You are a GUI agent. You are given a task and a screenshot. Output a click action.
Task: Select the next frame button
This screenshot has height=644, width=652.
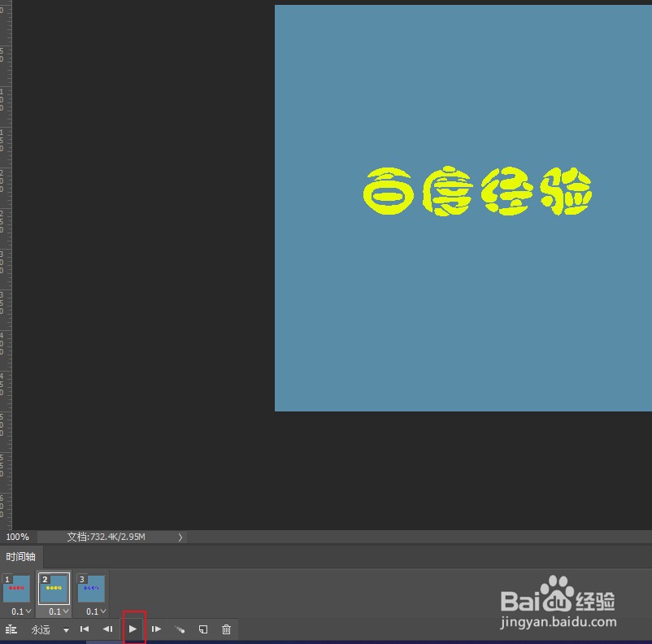(156, 629)
